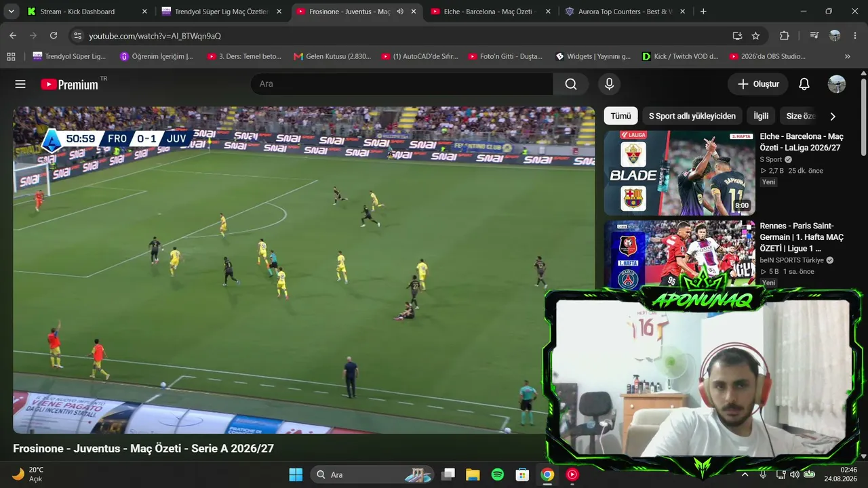Open 2026'da OBS Studio bookmark
868x488 pixels.
[x=767, y=56]
